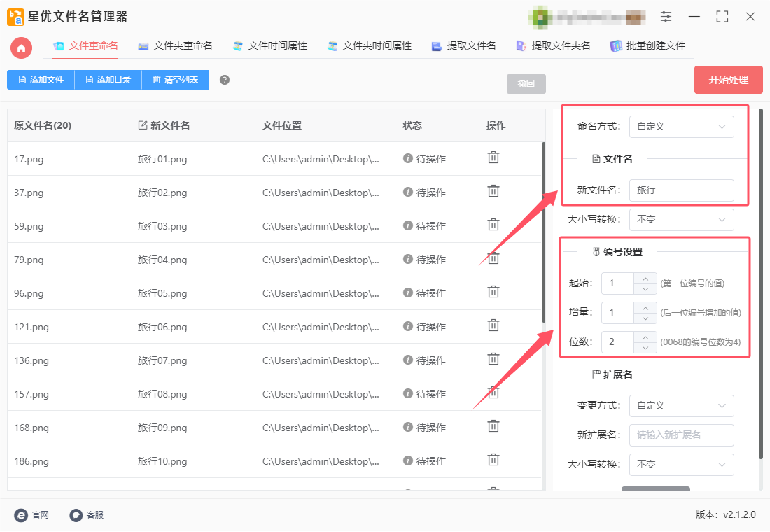This screenshot has height=532, width=770.
Task: Increase the 起始 number with up arrow
Action: coord(645,278)
